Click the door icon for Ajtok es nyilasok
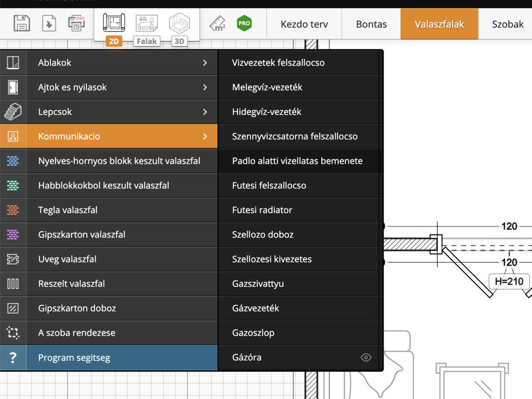Screen dimensions: 532x399 tap(13, 88)
